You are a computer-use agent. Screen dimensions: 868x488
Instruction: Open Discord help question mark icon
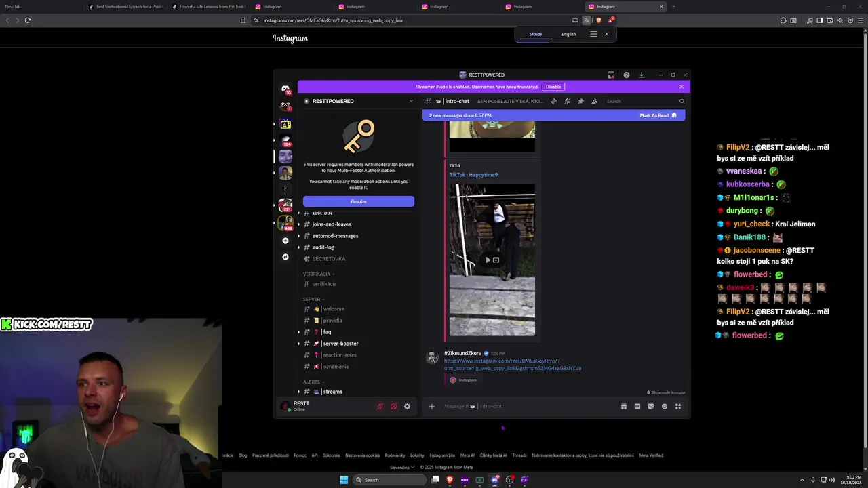[626, 75]
